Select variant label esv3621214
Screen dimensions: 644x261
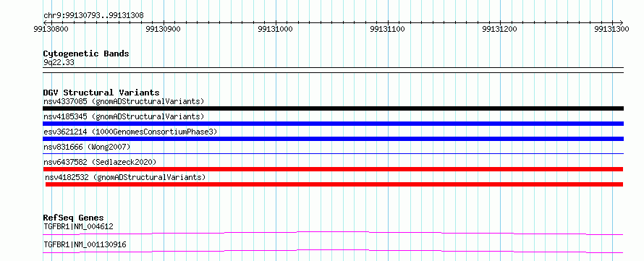click(130, 132)
